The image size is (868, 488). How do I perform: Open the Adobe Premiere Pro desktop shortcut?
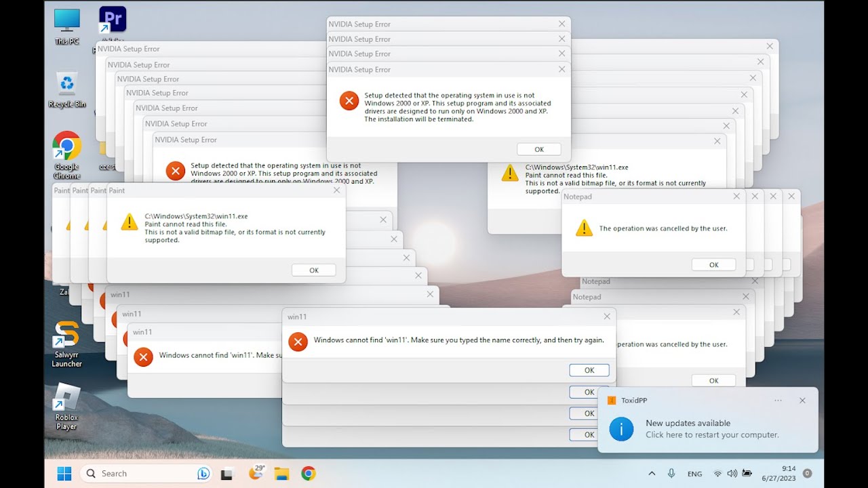(112, 20)
